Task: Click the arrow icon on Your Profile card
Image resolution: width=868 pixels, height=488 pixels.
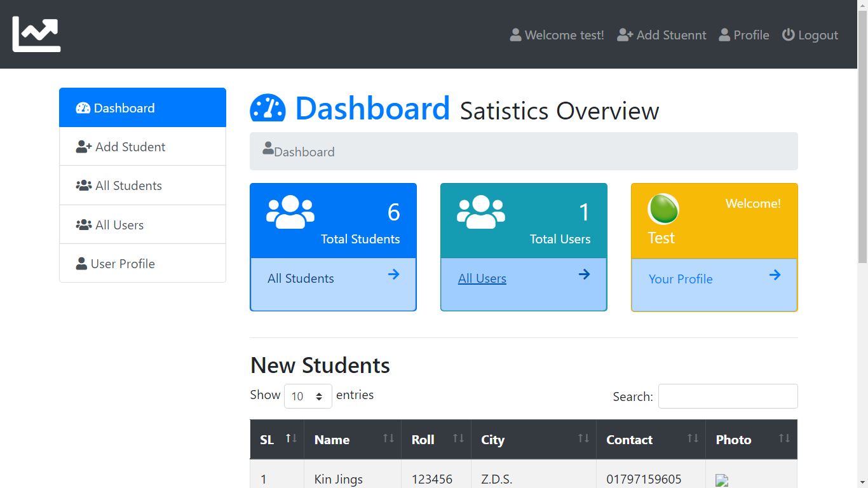Action: tap(775, 274)
